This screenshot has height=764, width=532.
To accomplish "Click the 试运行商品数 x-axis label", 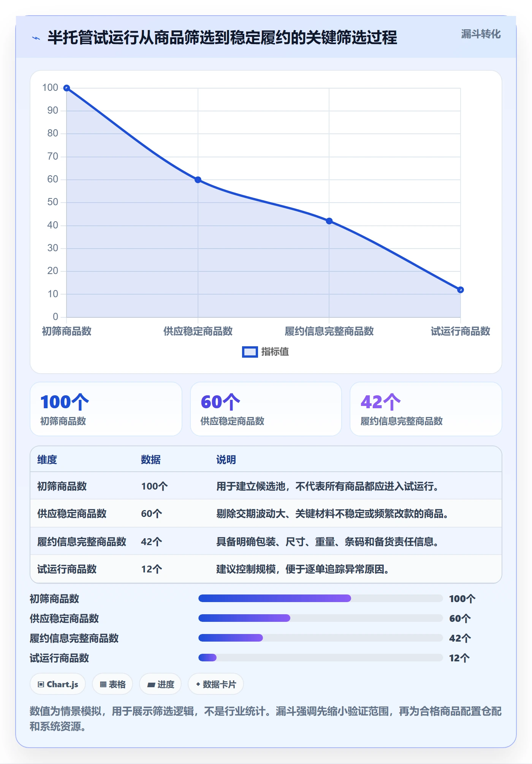I will pyautogui.click(x=461, y=331).
